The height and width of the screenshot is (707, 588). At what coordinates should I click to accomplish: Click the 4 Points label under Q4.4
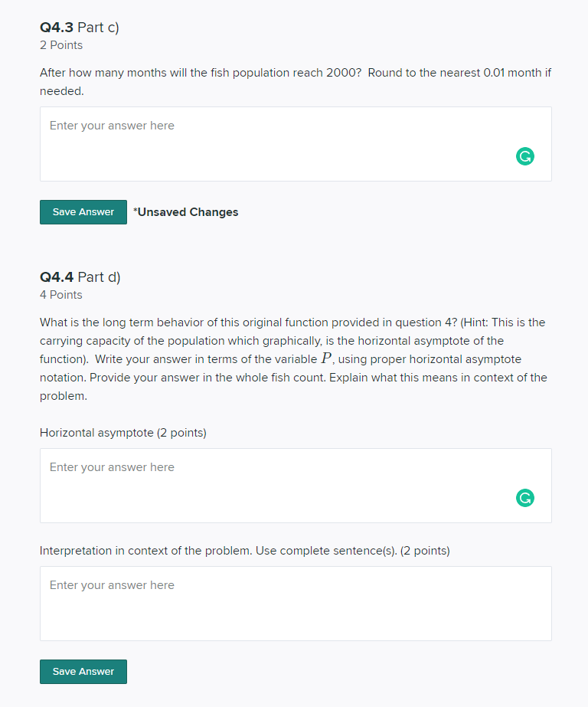60,295
